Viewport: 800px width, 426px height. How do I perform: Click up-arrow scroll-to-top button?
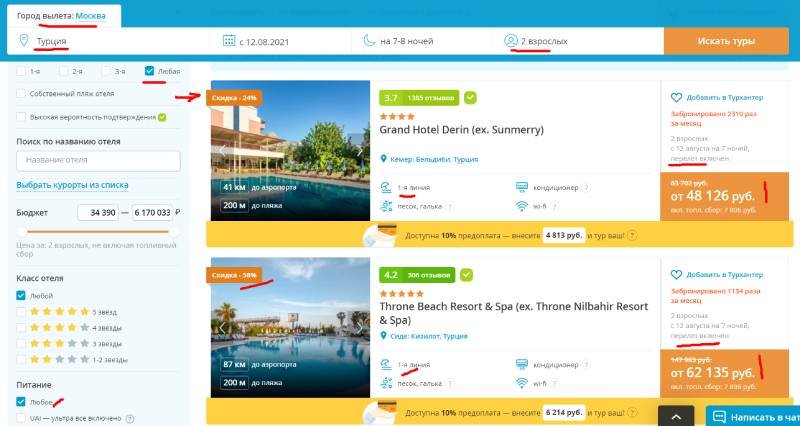(x=676, y=416)
